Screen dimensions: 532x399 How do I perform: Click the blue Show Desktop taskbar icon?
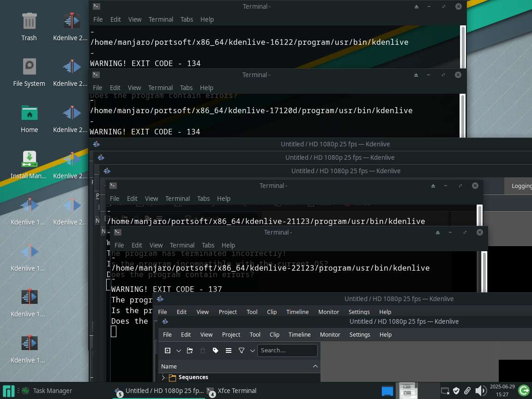[x=387, y=391]
